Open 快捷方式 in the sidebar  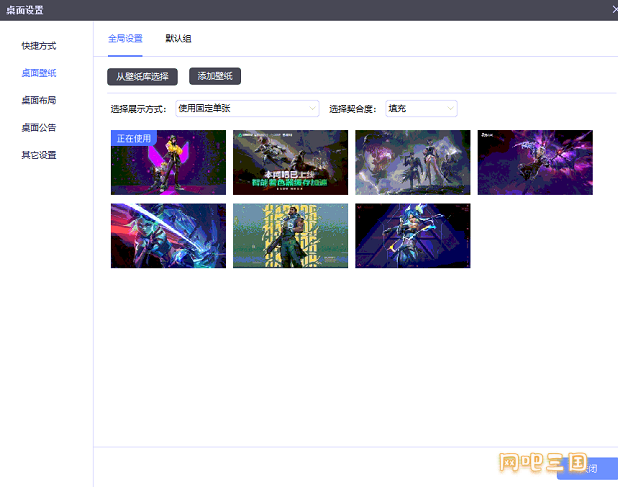tap(39, 46)
